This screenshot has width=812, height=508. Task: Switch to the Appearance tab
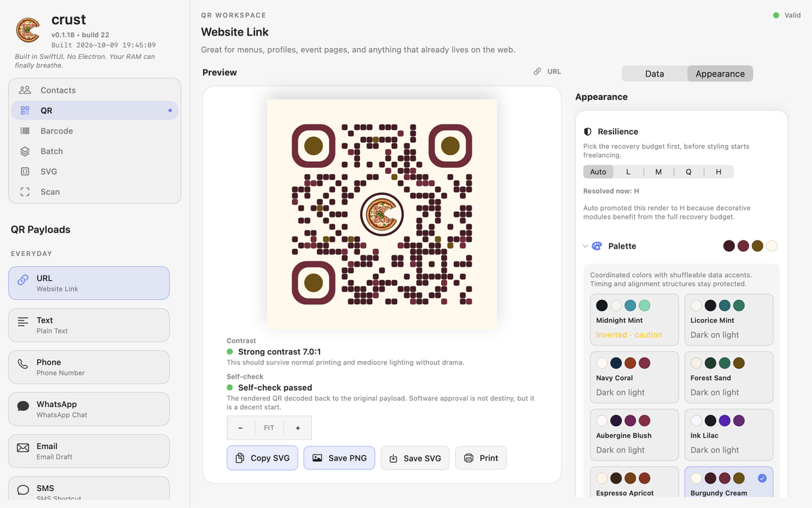[x=720, y=74]
